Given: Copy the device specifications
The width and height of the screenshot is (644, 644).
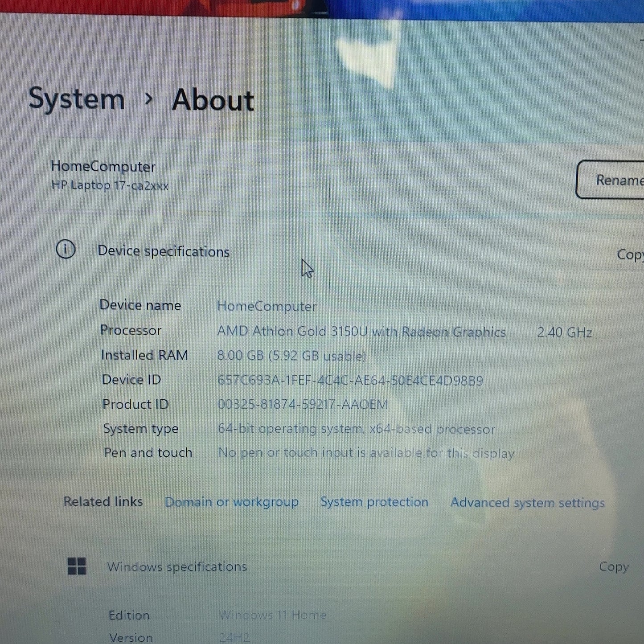Looking at the screenshot, I should pyautogui.click(x=630, y=254).
